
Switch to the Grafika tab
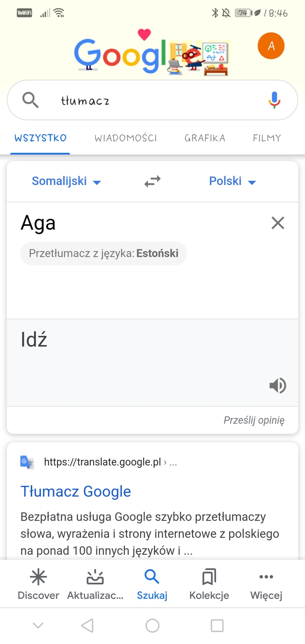pos(205,138)
